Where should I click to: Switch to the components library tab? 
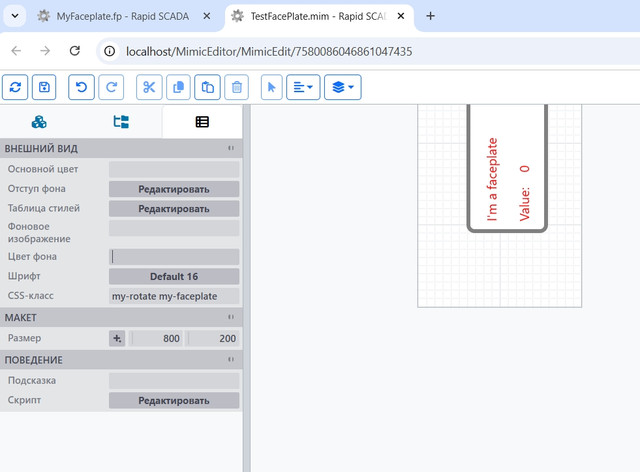tap(39, 122)
